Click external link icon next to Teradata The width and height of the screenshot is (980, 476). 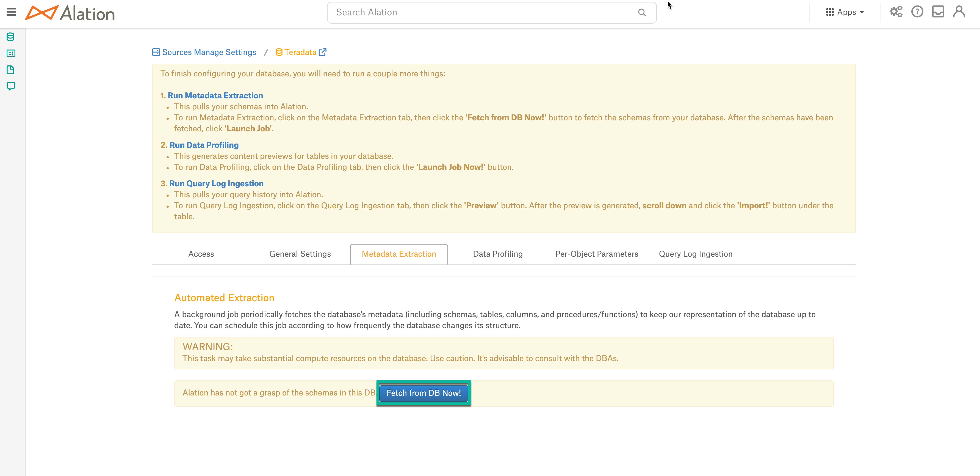pyautogui.click(x=323, y=52)
